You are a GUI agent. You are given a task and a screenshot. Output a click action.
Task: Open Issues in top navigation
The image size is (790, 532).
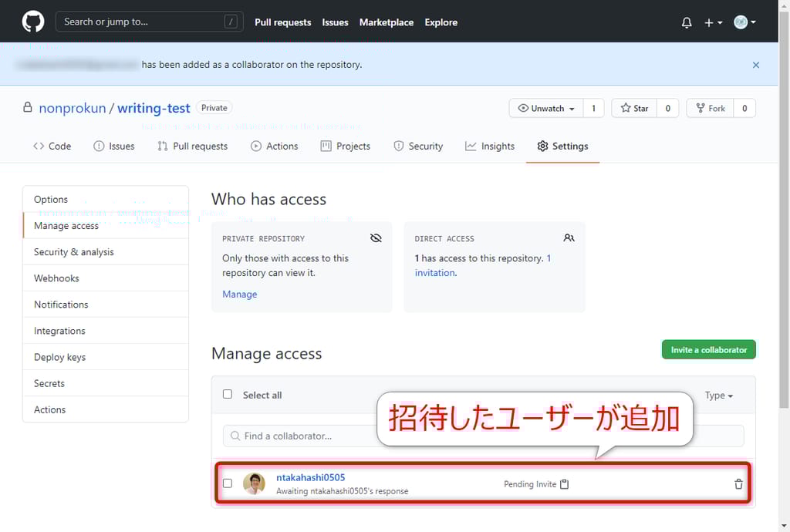335,22
